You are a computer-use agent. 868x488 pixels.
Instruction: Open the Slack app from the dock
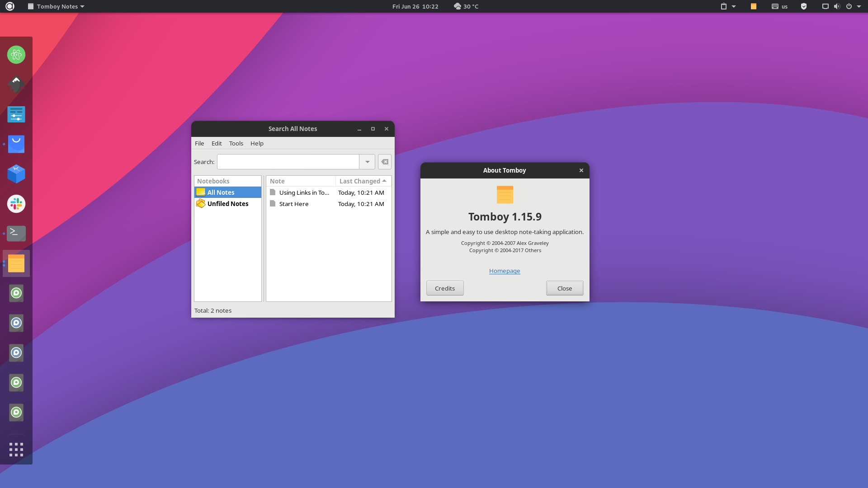click(x=16, y=204)
